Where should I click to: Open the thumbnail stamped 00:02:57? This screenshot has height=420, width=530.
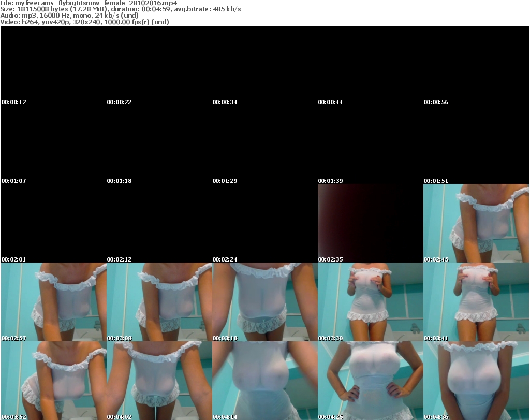tap(54, 302)
